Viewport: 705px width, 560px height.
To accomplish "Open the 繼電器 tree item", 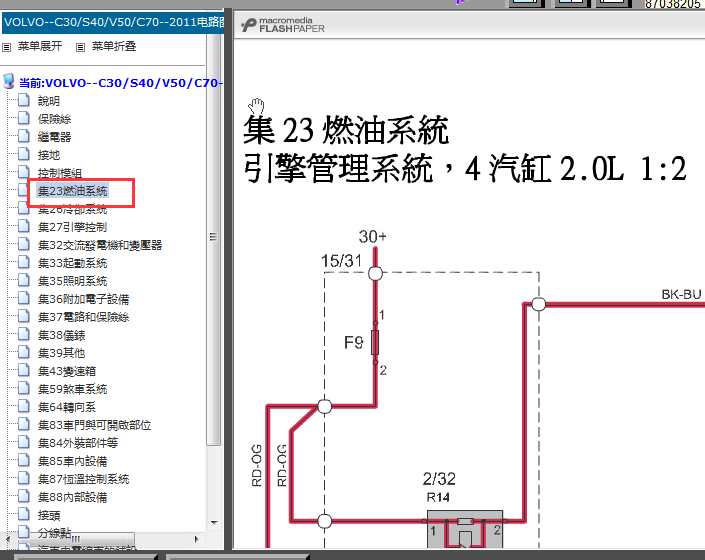I will 54,137.
